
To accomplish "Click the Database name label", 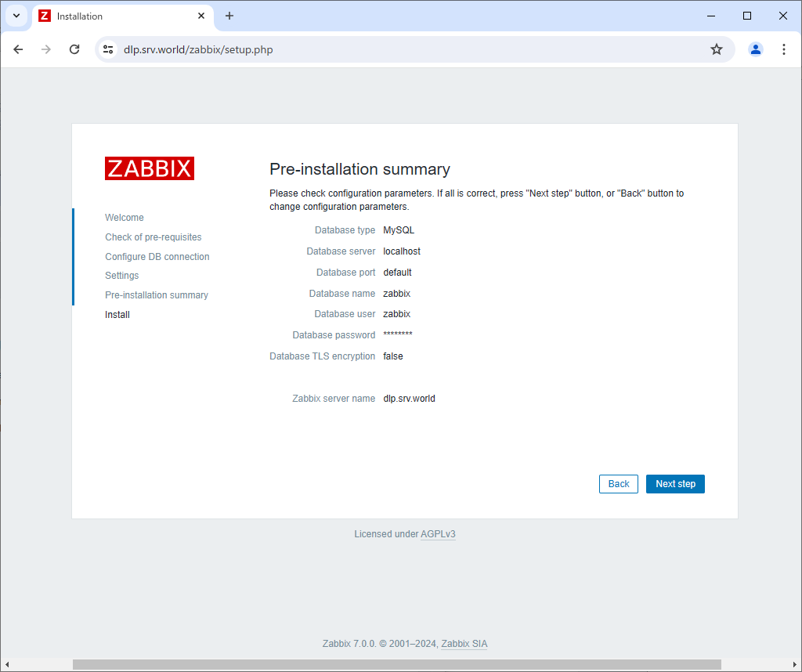I will point(341,294).
